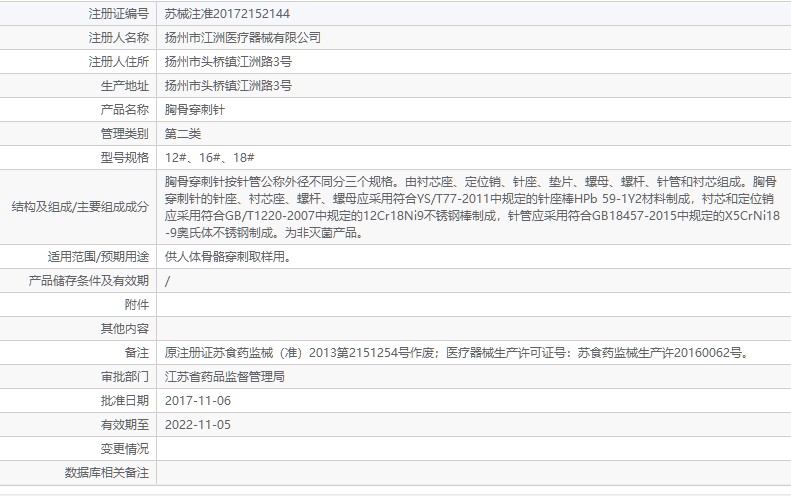Select expiry date 2022-11-05
The height and width of the screenshot is (496, 791).
tap(198, 425)
